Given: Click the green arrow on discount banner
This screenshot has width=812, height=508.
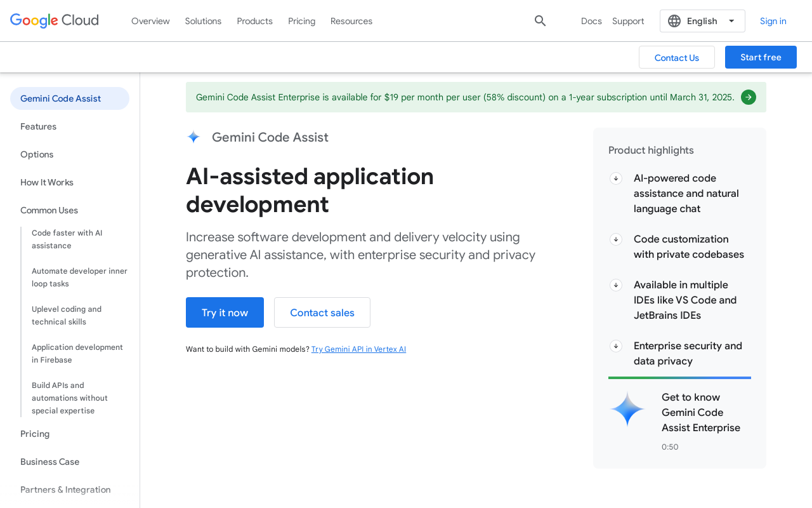Looking at the screenshot, I should [749, 97].
